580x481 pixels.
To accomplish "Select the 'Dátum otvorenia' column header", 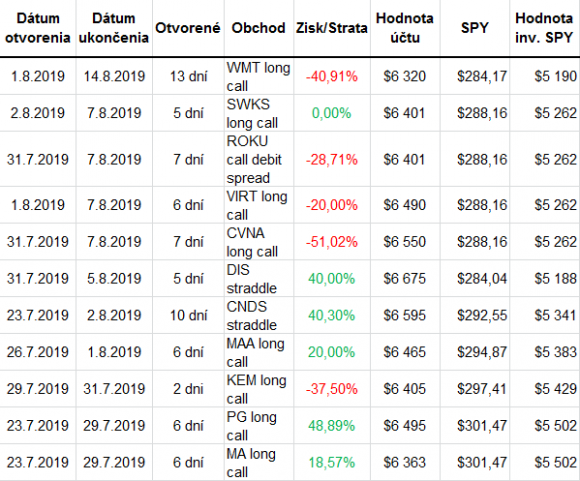I will coord(38,28).
